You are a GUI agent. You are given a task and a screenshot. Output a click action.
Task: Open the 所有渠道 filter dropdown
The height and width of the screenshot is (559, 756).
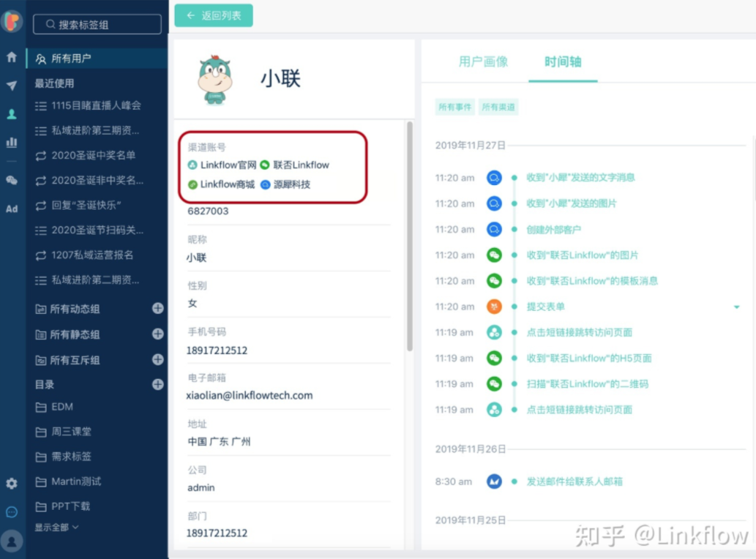(498, 107)
